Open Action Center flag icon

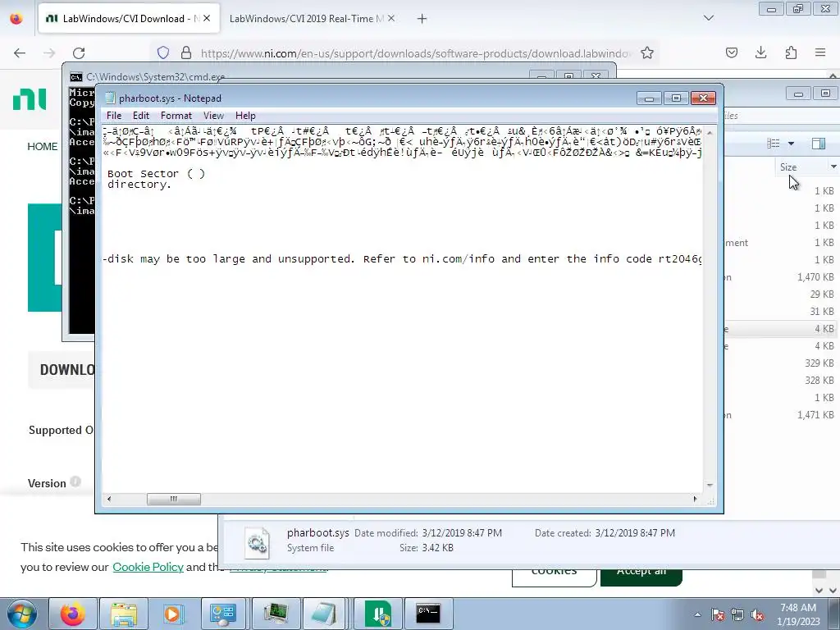pos(718,614)
